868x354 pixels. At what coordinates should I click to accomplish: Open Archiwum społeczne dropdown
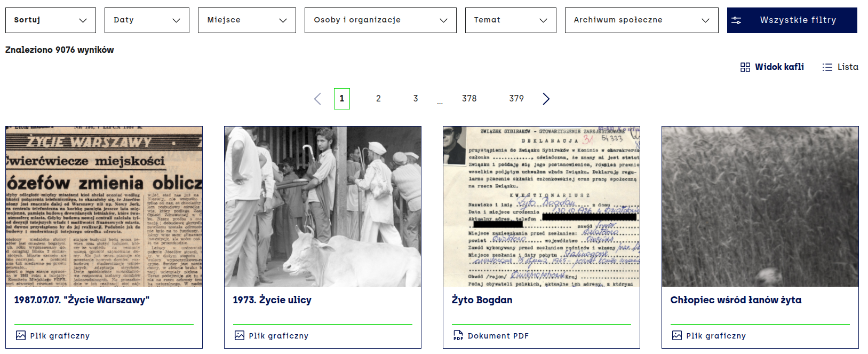[641, 20]
